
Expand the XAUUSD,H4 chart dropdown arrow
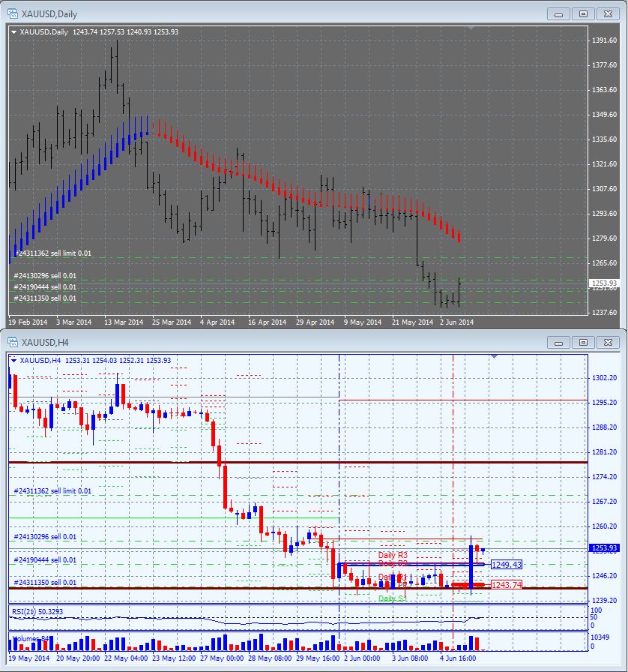point(13,361)
